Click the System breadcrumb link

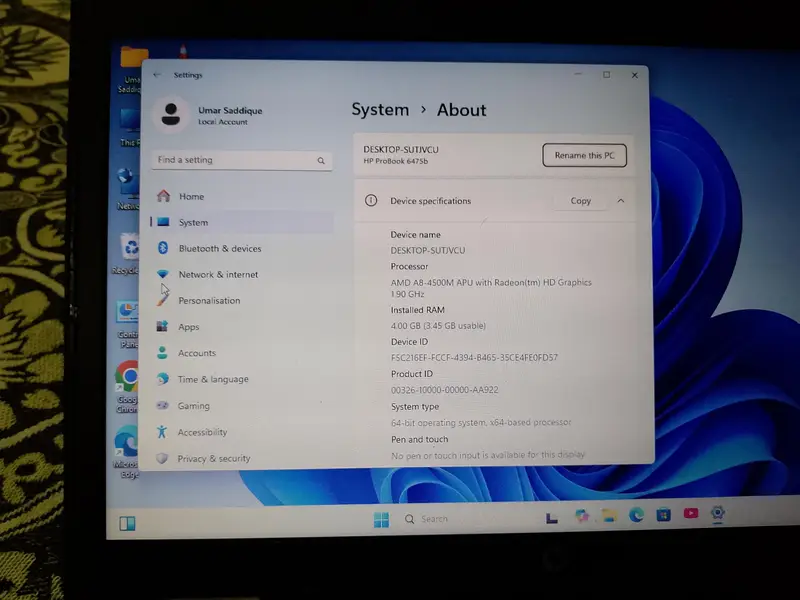380,110
